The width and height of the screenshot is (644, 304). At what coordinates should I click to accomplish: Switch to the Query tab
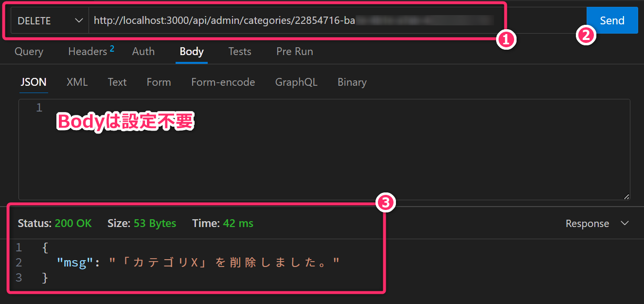(29, 52)
